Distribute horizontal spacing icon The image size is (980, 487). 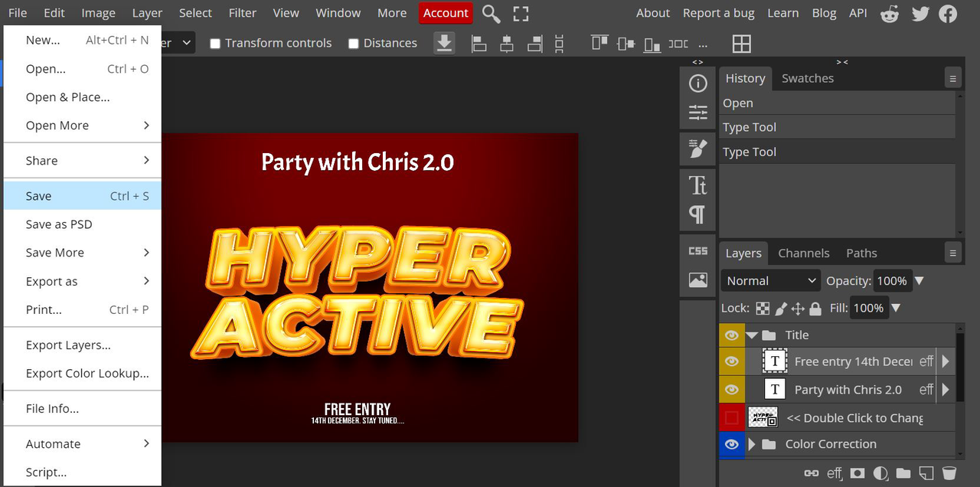tap(678, 44)
